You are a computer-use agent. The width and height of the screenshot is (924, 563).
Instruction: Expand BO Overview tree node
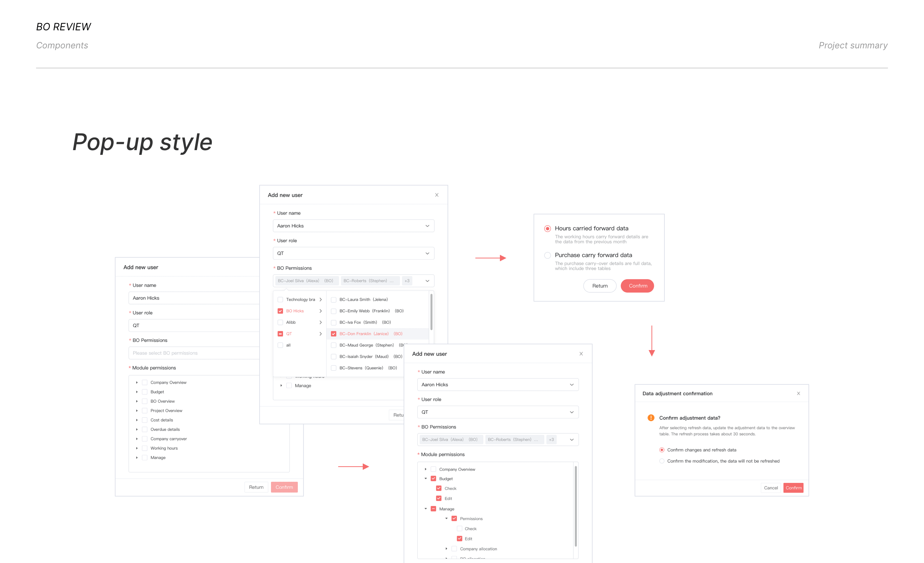click(137, 401)
